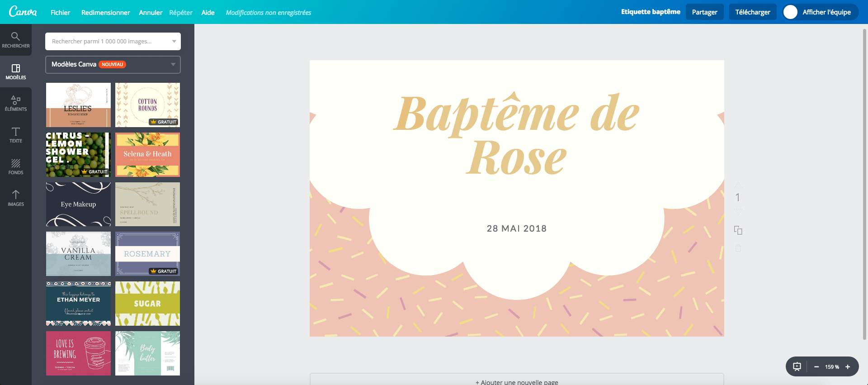Screen dimensions: 868x385
Task: Select the Leslie's Tomato Soup template
Action: pyautogui.click(x=78, y=105)
